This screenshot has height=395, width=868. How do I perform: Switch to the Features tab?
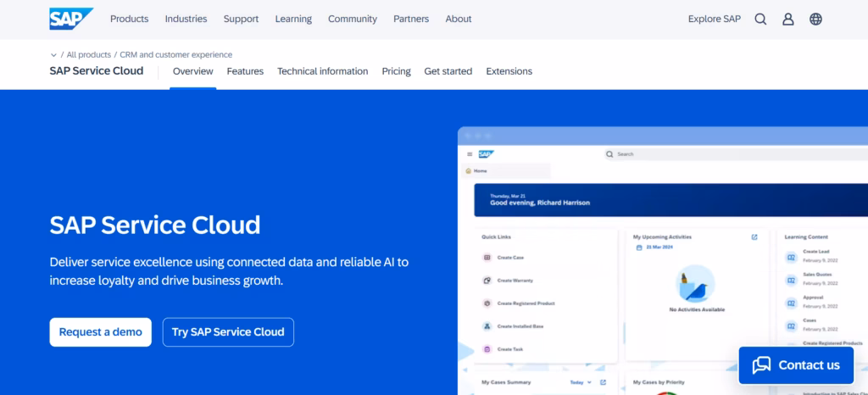(x=245, y=71)
